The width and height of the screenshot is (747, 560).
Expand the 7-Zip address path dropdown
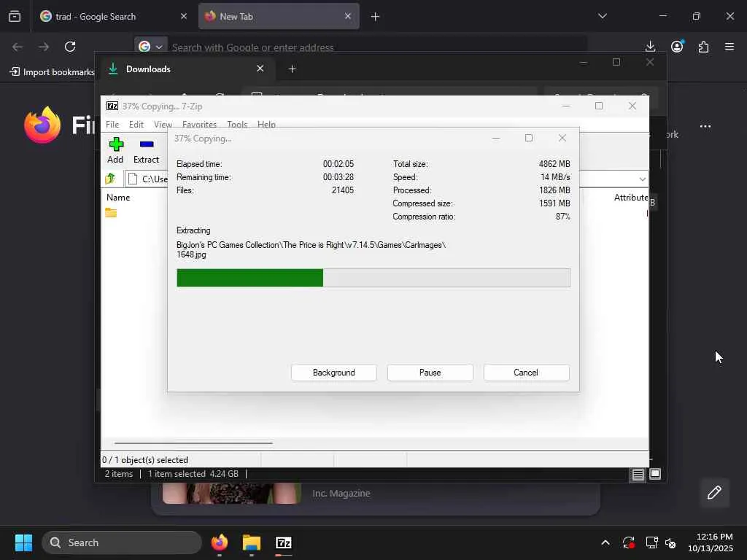[642, 179]
